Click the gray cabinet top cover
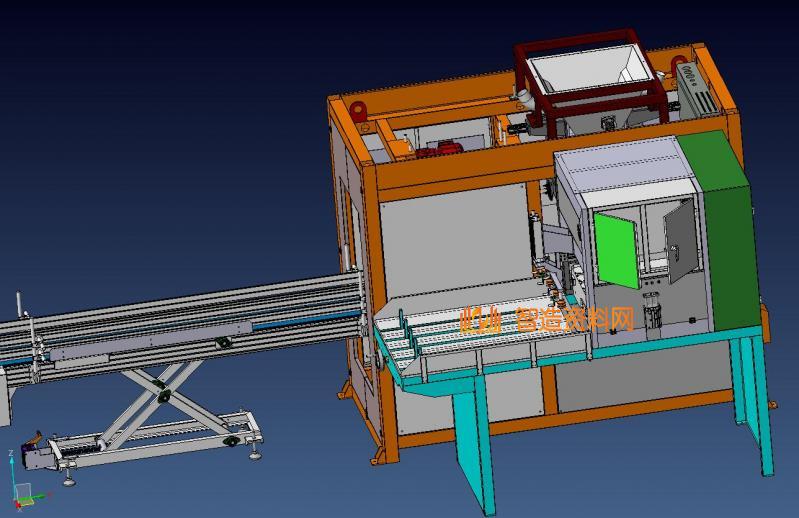 coord(620,165)
